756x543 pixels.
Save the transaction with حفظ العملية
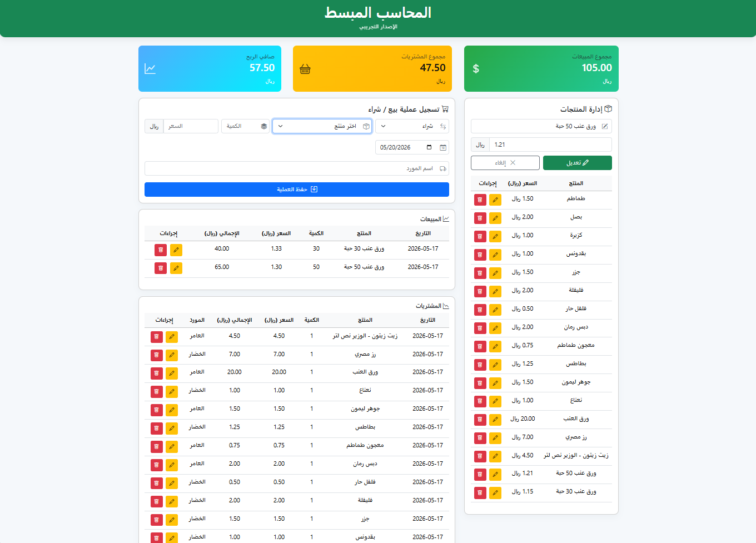(x=297, y=190)
